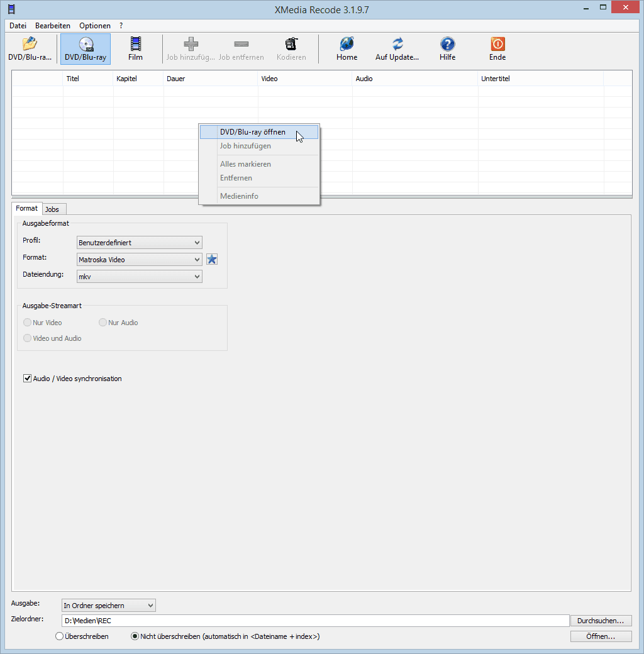Choose Medieninfo in context menu
Image resolution: width=644 pixels, height=654 pixels.
259,196
